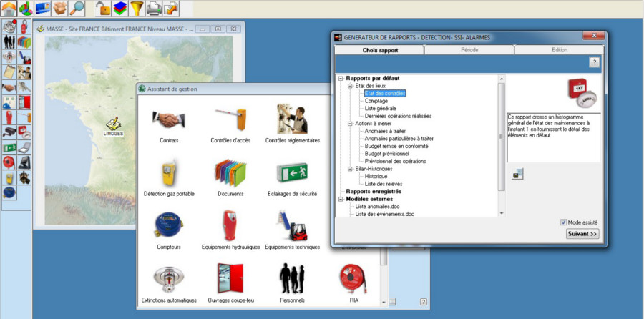Screen dimensions: 644x319
Task: Select the Choix rapport tab
Action: coord(380,50)
